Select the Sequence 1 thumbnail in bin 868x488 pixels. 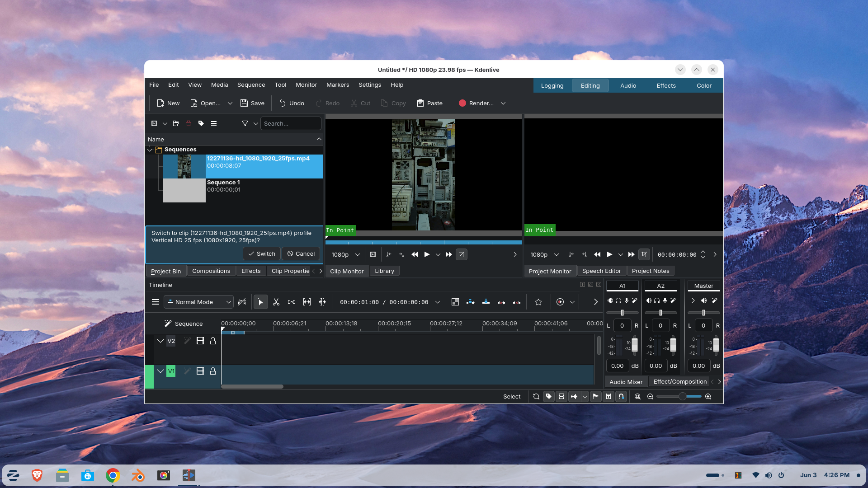[x=184, y=190]
